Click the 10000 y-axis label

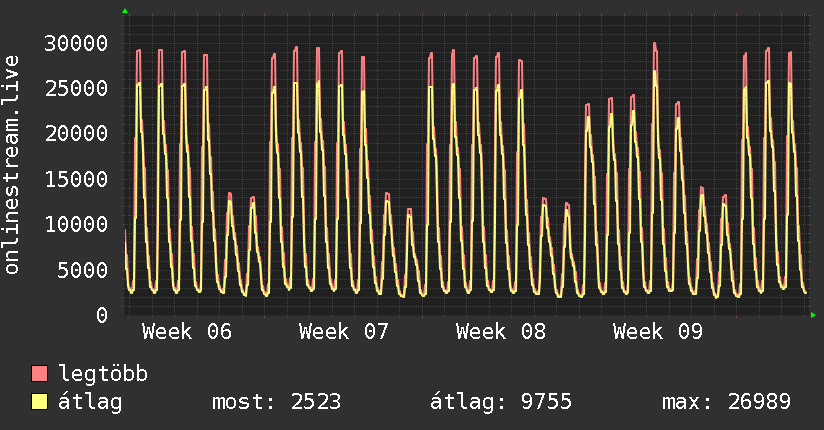click(76, 225)
